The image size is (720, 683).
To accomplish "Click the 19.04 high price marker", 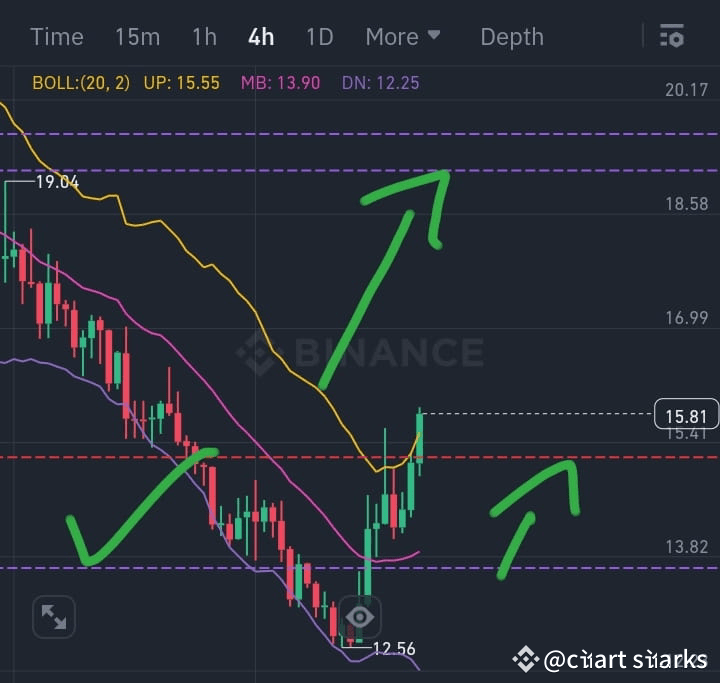I will point(57,182).
